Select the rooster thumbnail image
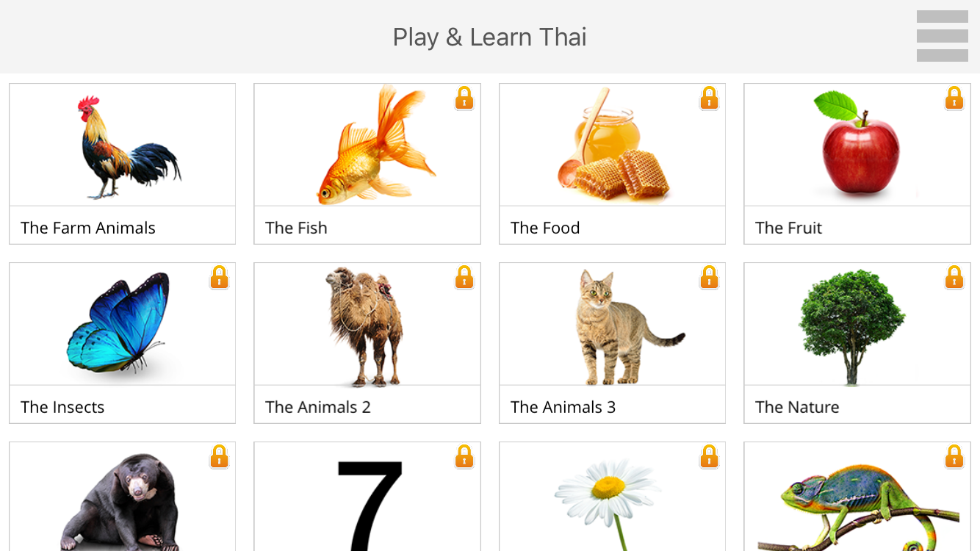This screenshot has width=980, height=551. point(129,147)
